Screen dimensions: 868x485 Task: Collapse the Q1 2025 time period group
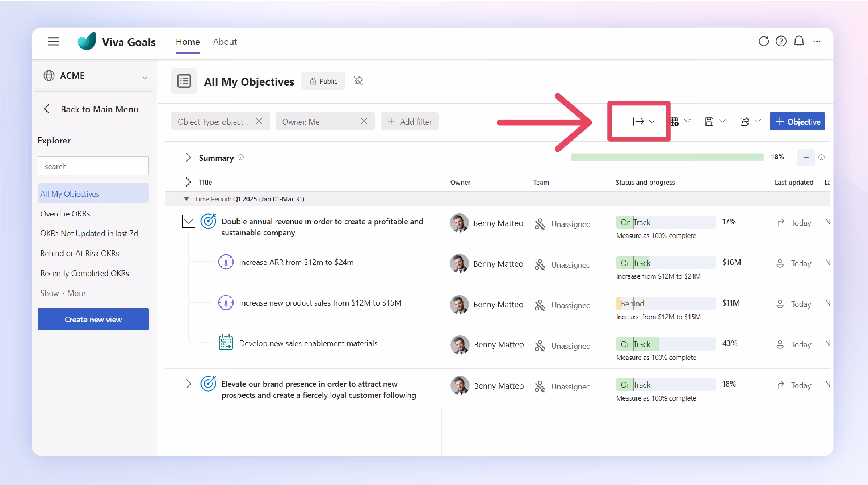[x=186, y=199]
